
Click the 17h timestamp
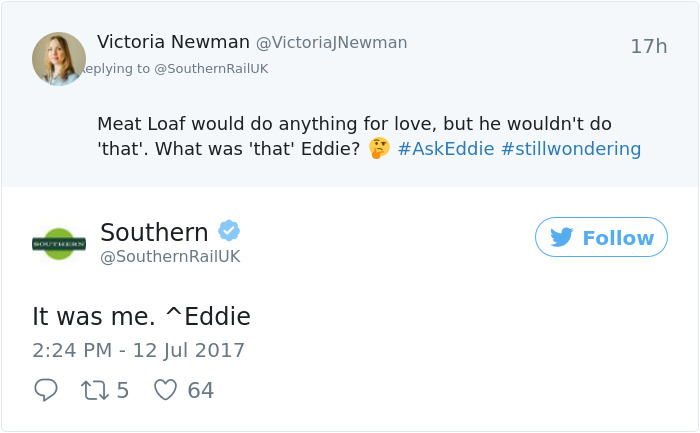pyautogui.click(x=648, y=46)
